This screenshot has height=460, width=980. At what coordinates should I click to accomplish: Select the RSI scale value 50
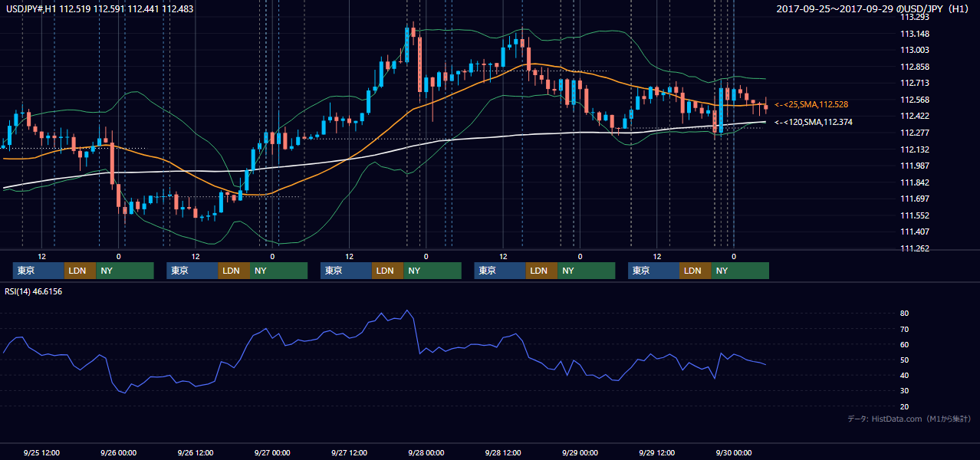click(x=904, y=360)
